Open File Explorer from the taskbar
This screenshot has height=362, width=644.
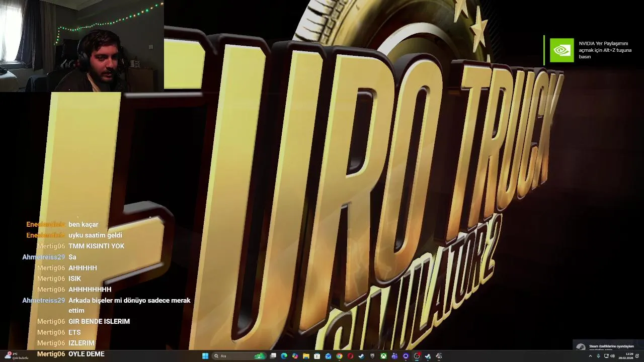click(x=306, y=356)
